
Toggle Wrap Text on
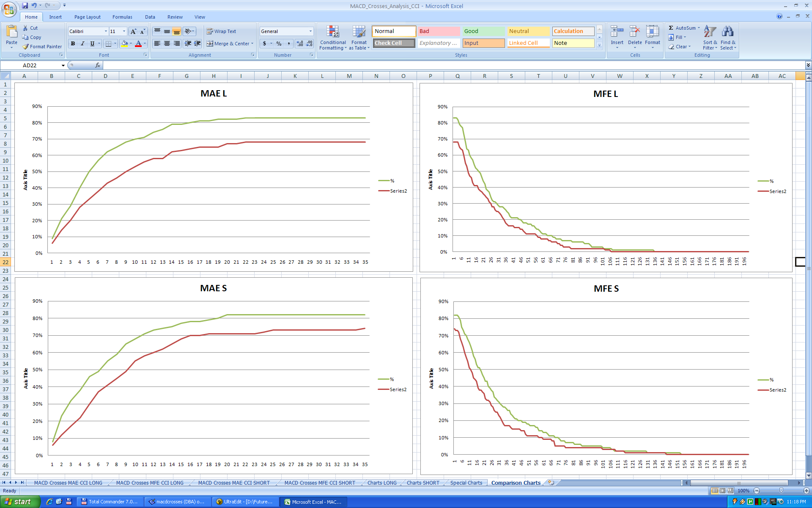221,31
